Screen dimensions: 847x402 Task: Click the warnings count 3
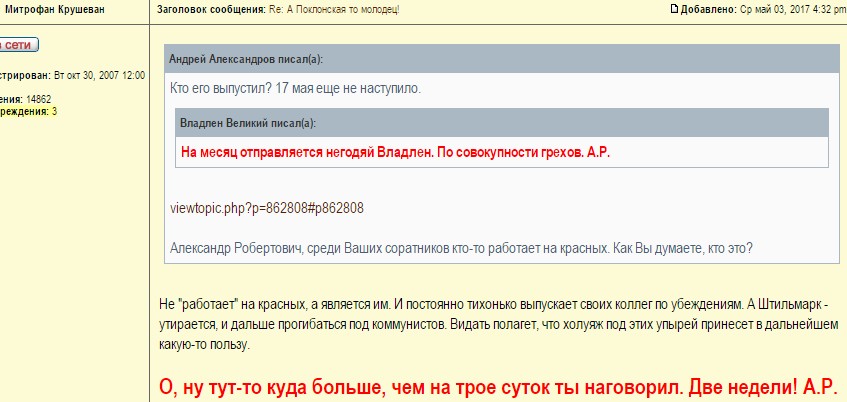[x=54, y=111]
